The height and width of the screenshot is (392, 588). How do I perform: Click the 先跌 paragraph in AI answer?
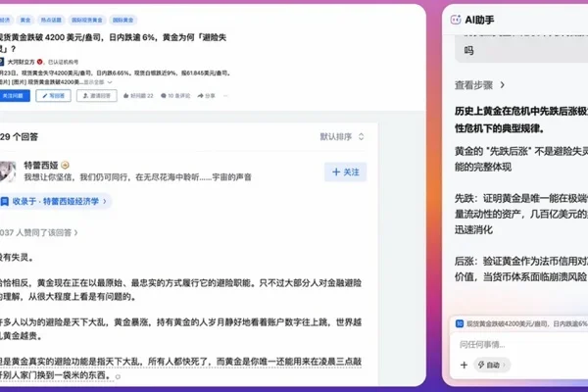tap(521, 214)
